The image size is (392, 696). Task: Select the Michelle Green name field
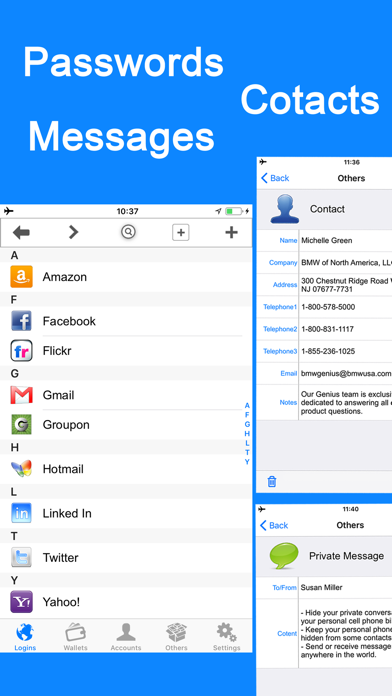[345, 240]
